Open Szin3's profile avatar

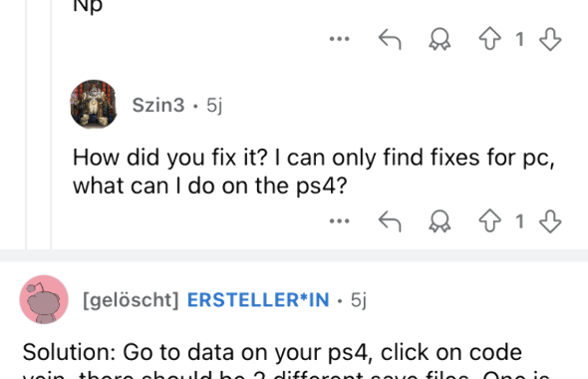(x=94, y=104)
